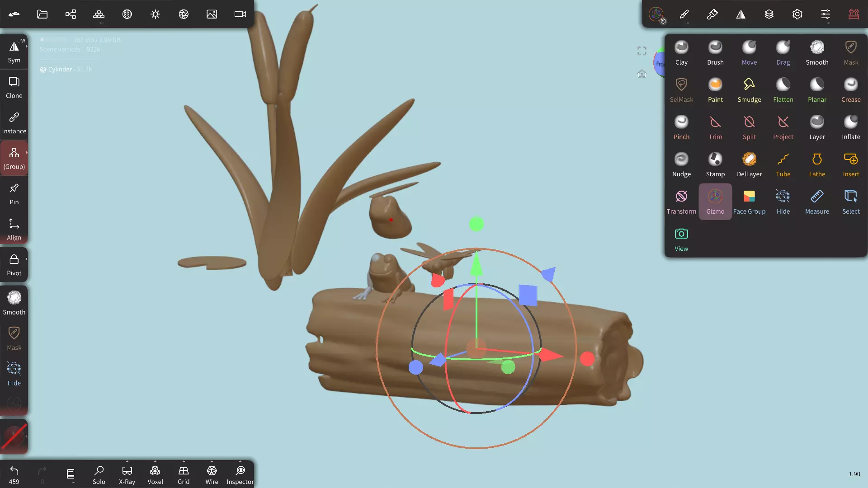This screenshot has height=488, width=868.
Task: Select the Insert tool
Action: click(851, 164)
